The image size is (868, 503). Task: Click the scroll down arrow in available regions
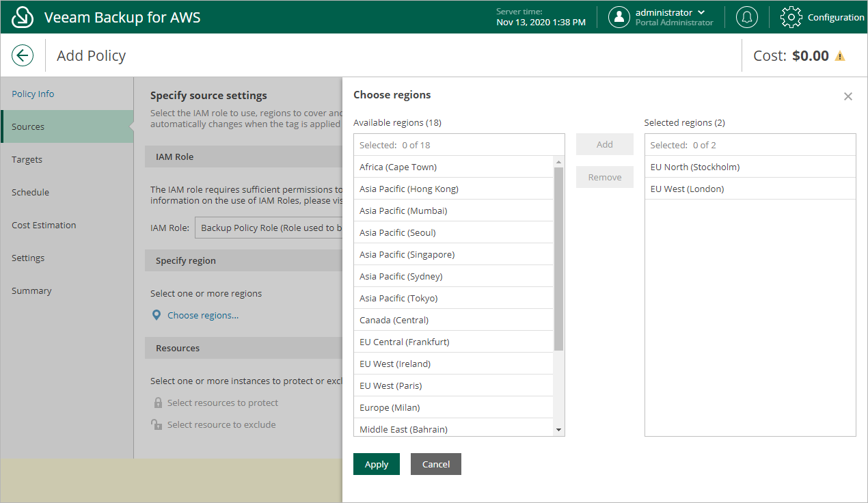[558, 430]
